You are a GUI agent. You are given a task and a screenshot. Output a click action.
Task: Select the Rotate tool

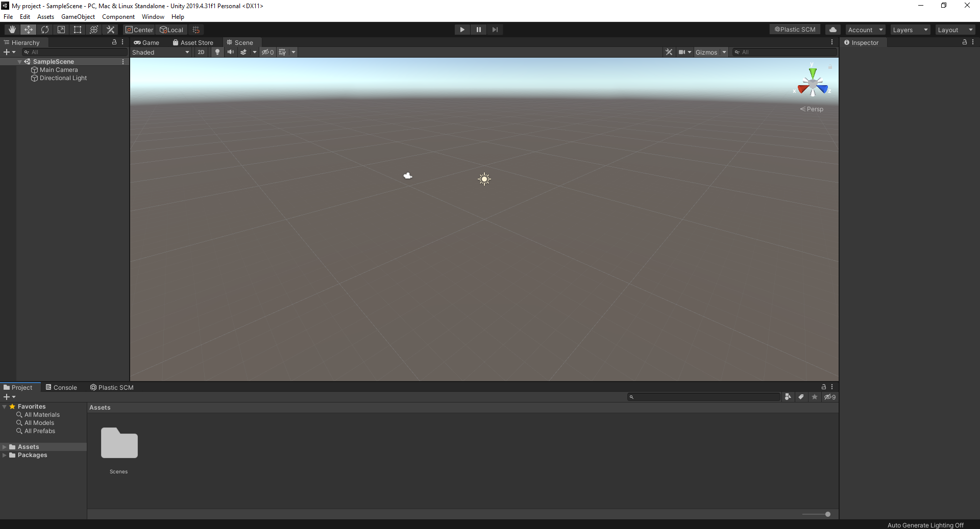(45, 30)
